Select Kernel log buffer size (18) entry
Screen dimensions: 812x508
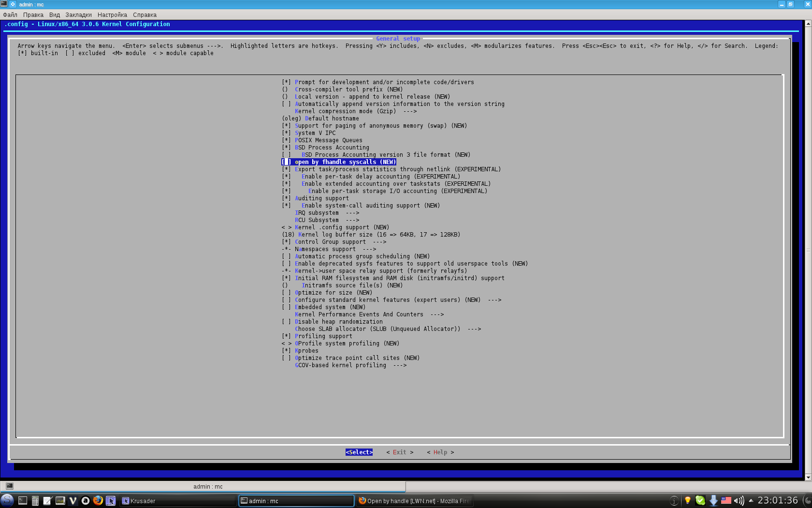[371, 235]
